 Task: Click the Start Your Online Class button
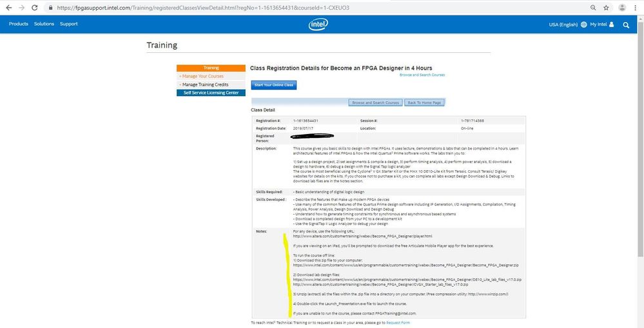273,85
